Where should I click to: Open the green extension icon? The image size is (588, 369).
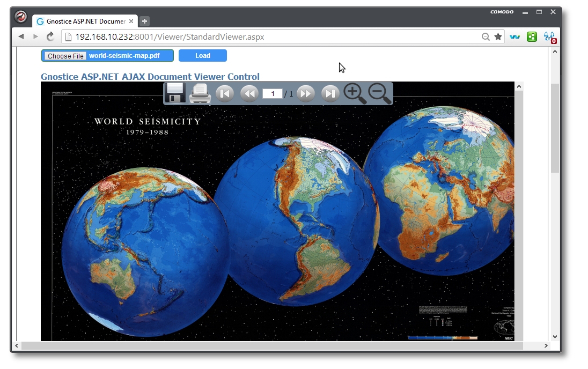coord(532,37)
